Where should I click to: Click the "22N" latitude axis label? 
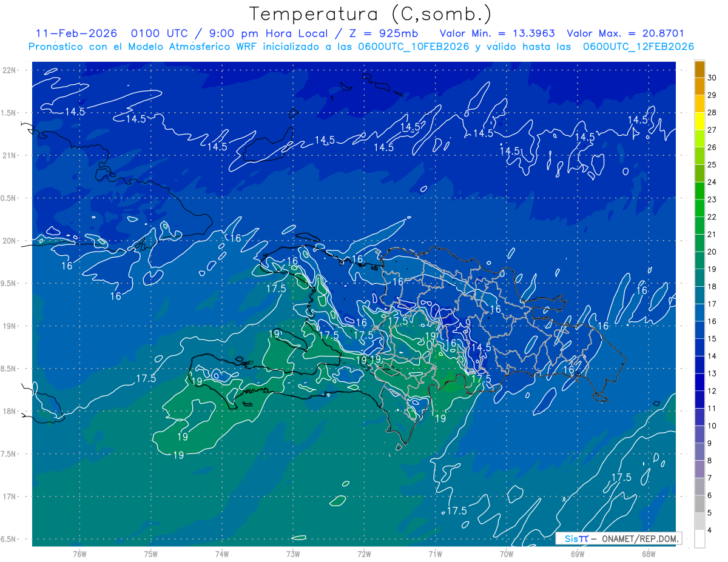click(x=9, y=70)
